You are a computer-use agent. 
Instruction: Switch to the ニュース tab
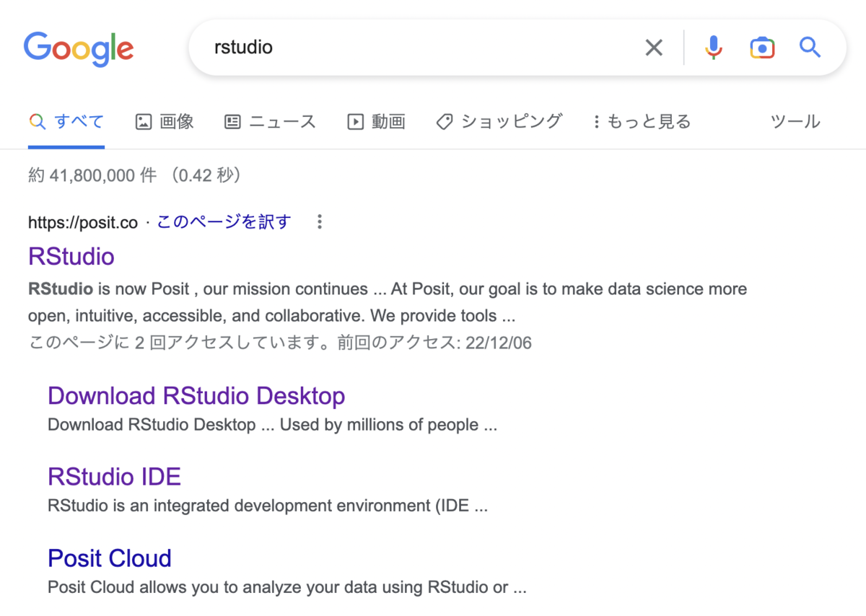[270, 122]
